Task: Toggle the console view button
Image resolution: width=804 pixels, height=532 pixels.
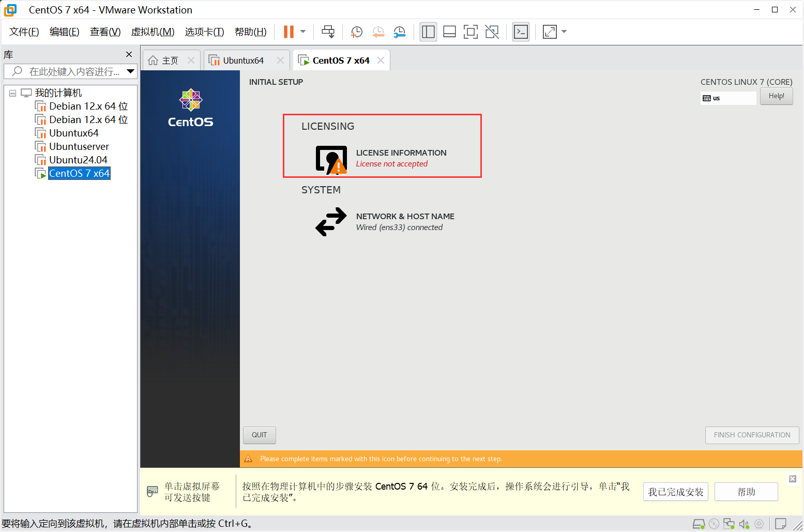Action: coord(521,32)
